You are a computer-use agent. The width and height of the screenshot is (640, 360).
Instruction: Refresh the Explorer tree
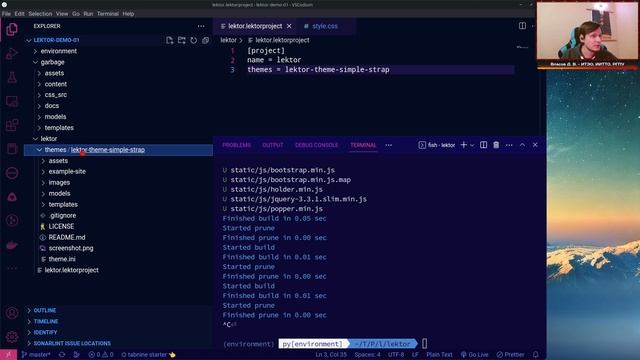193,40
